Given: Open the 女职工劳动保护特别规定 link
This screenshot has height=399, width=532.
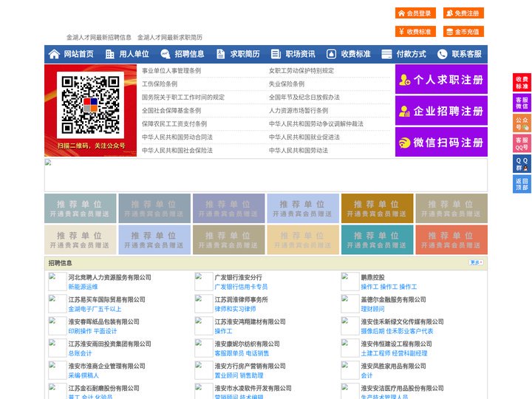Looking at the screenshot, I should tap(301, 71).
